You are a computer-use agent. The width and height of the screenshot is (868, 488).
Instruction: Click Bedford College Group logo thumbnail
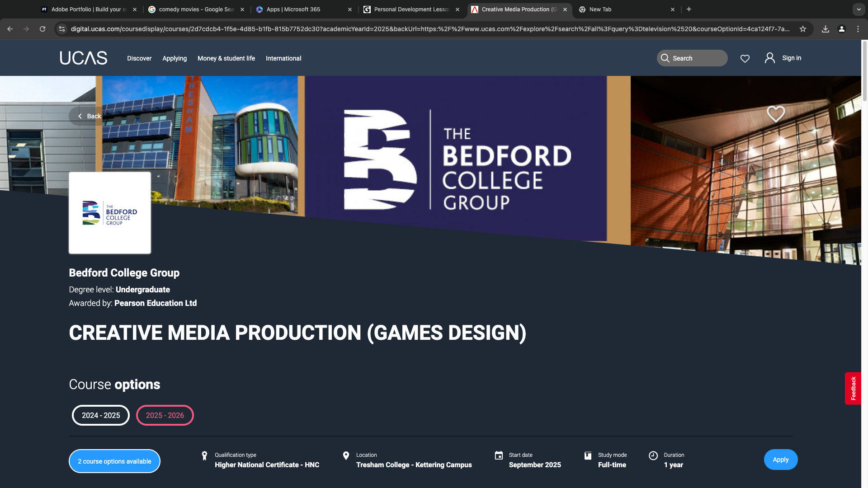coord(110,213)
